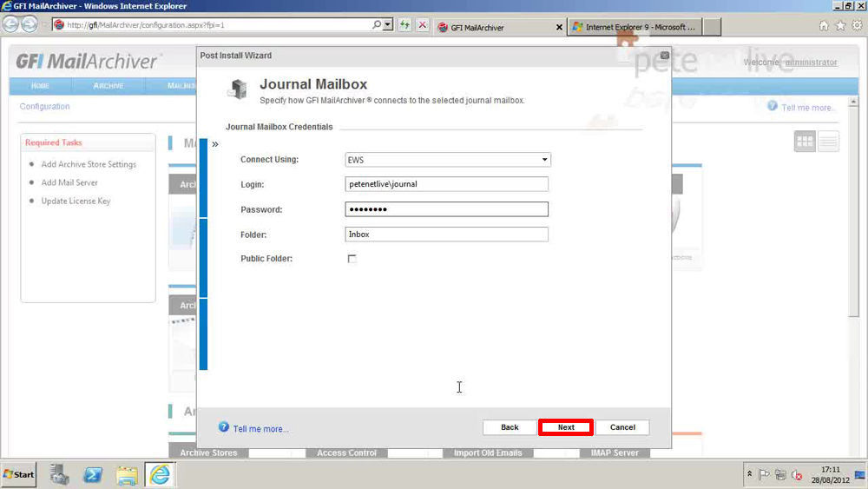Open address bar autocomplete dropdown arrow
Viewport: 868px width, 489px height.
pos(387,25)
